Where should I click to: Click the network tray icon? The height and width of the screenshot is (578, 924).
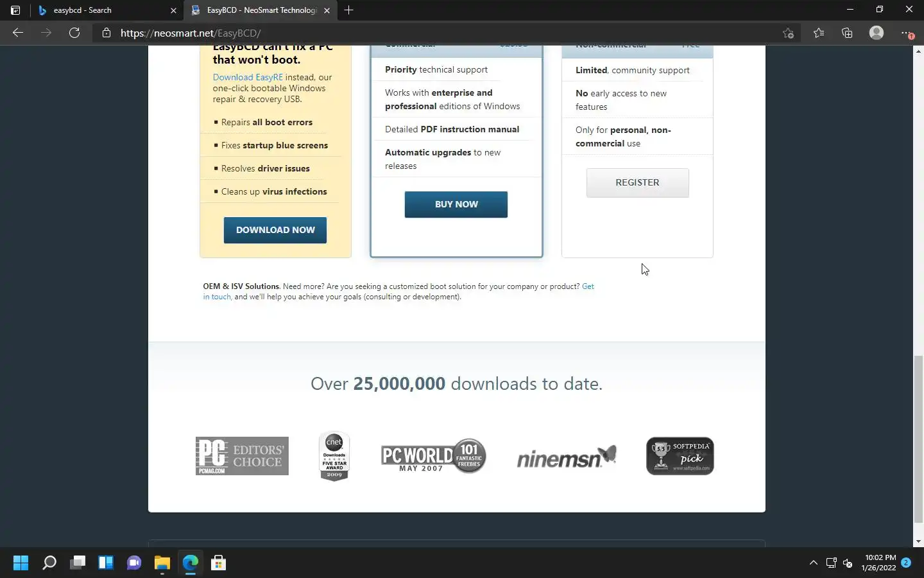tap(831, 563)
